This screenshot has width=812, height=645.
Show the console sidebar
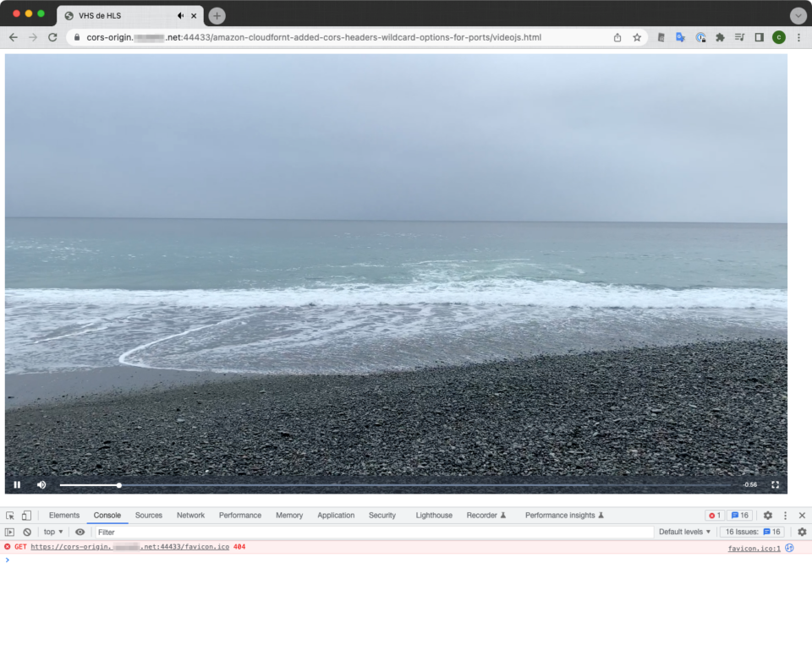(10, 533)
